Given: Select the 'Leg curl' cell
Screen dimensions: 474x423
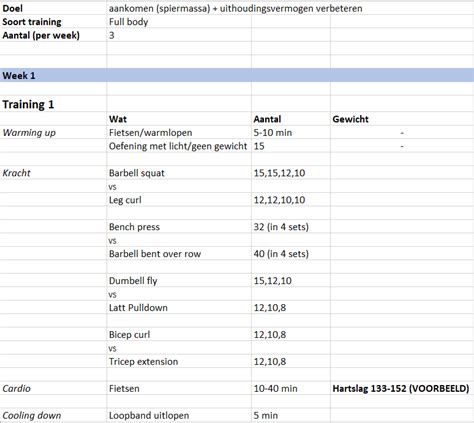Looking at the screenshot, I should tap(179, 200).
